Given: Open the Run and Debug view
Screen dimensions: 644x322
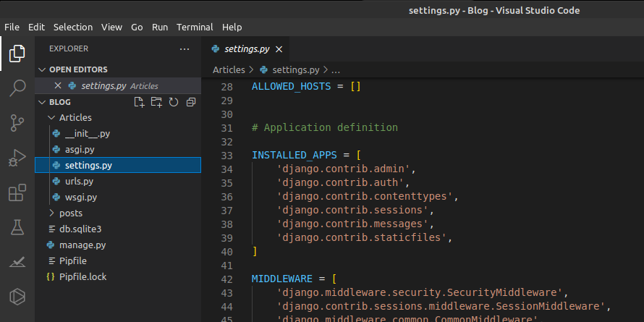Looking at the screenshot, I should pyautogui.click(x=17, y=158).
